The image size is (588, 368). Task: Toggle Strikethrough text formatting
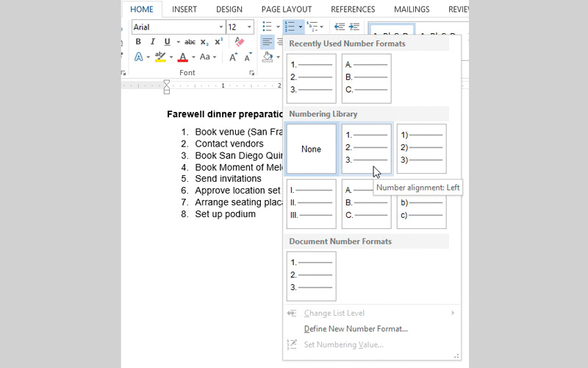190,42
